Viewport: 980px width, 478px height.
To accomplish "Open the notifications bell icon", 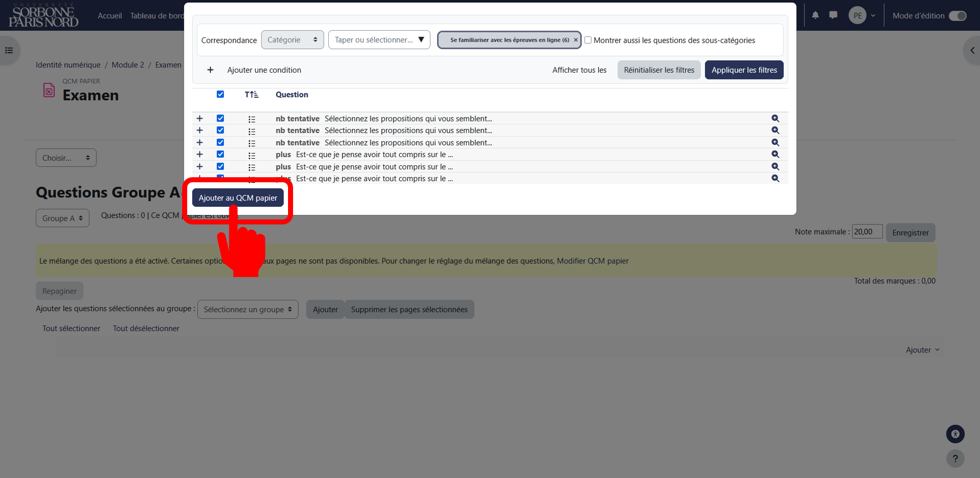I will pos(815,15).
